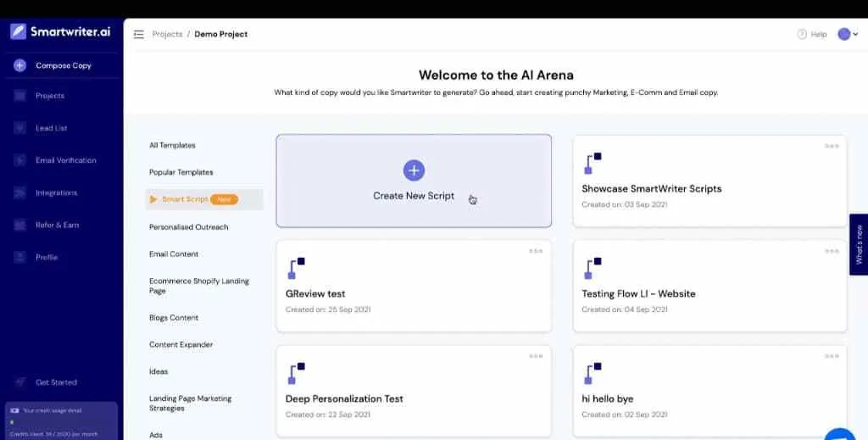Click the New badge beside Smart Script

tap(224, 199)
